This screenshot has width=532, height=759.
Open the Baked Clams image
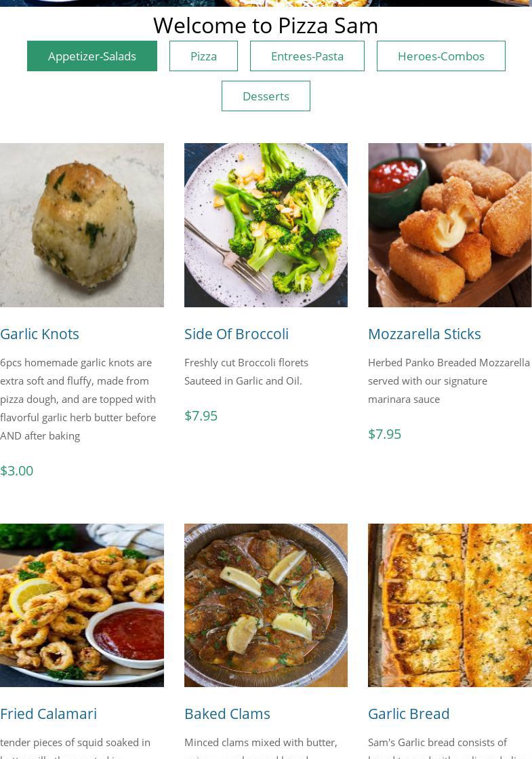(266, 605)
